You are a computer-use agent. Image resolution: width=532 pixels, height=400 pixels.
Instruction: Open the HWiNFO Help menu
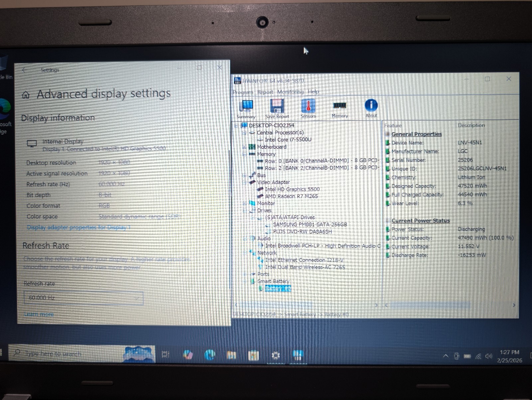point(313,91)
